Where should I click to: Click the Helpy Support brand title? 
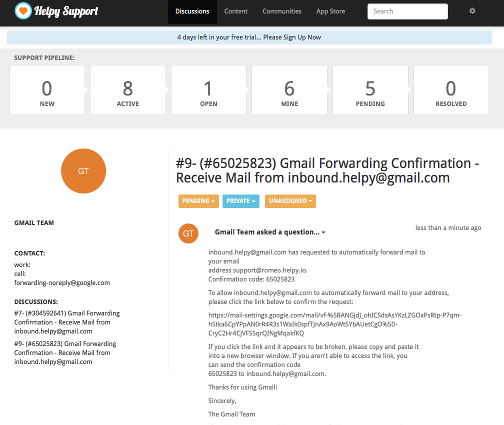[x=66, y=11]
